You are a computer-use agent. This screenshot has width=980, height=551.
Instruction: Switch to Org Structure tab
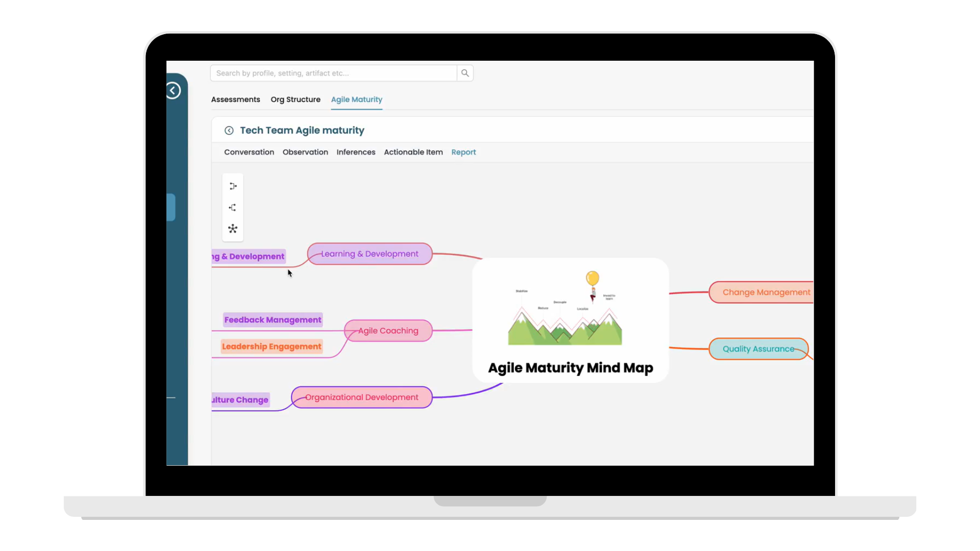tap(295, 99)
